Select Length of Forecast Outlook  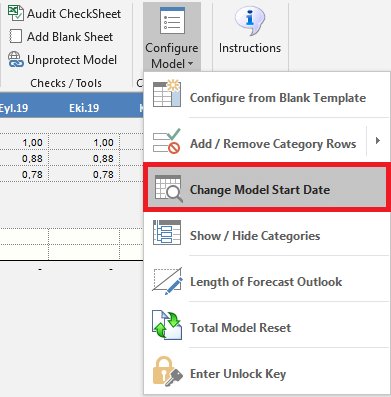tap(267, 282)
